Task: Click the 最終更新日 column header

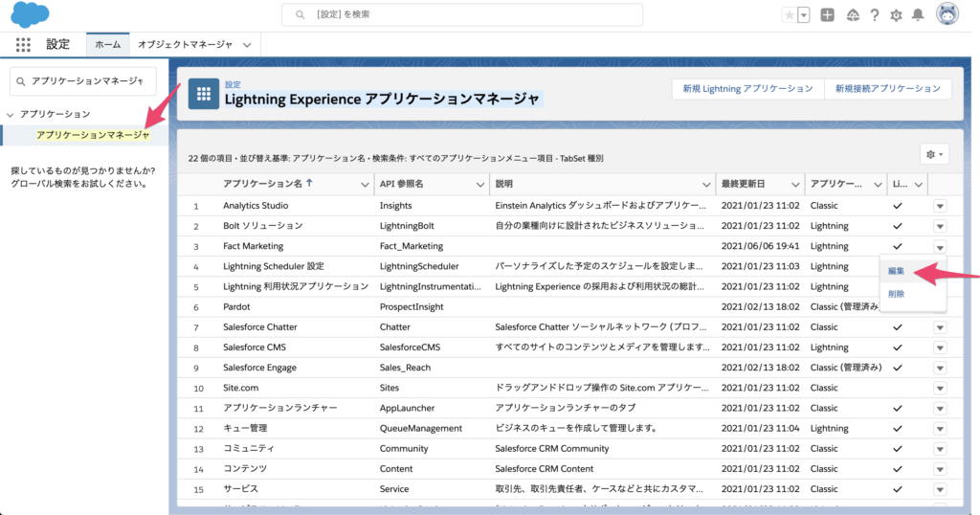Action: (x=743, y=184)
